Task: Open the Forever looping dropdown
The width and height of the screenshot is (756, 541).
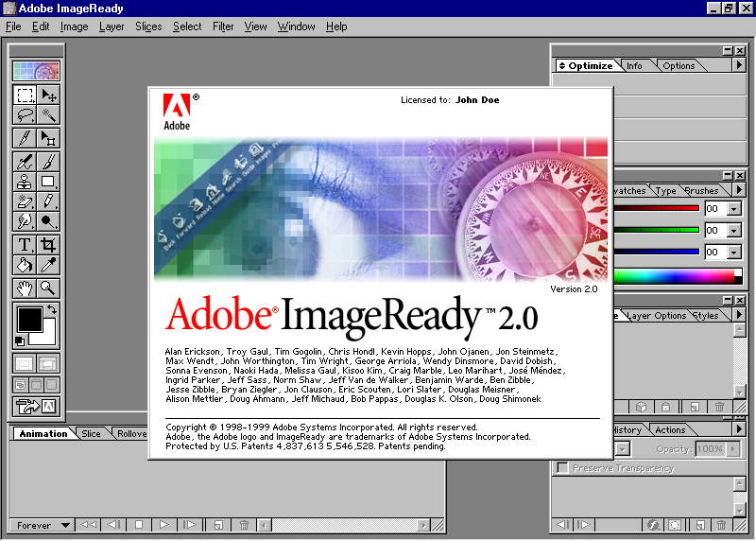Action: coord(43,525)
